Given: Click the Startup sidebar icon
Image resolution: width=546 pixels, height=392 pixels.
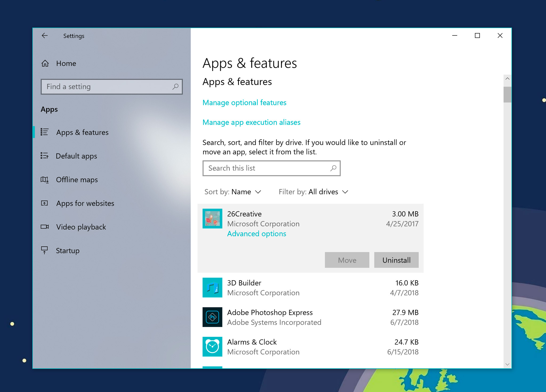Looking at the screenshot, I should 45,250.
